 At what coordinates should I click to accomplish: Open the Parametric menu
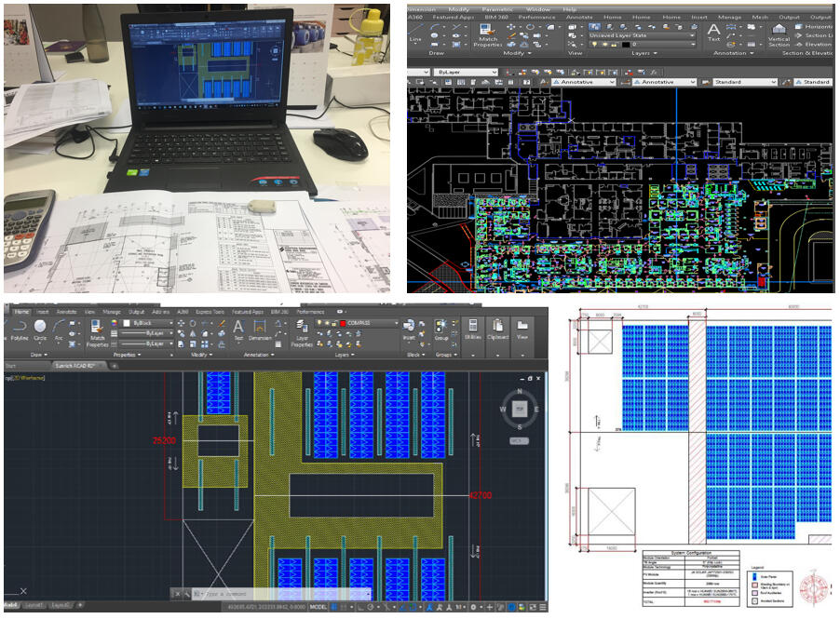(495, 9)
